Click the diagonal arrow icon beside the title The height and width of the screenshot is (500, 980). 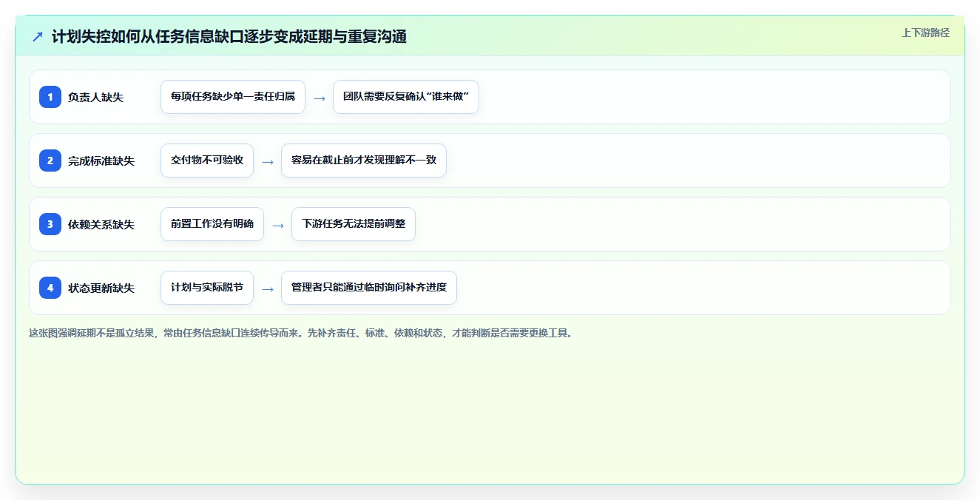[x=38, y=36]
